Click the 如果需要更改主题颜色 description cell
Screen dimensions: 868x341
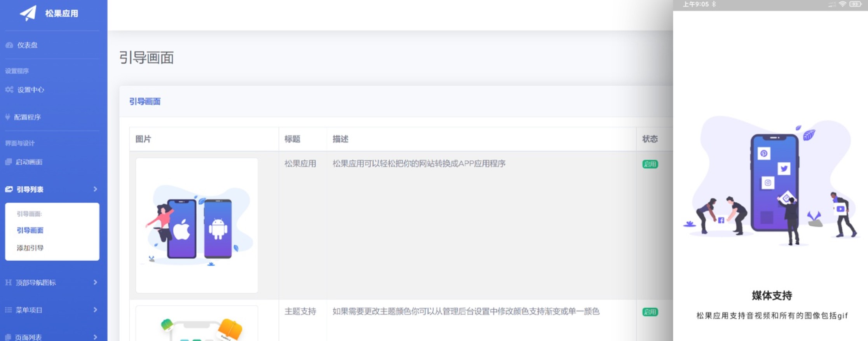(x=466, y=311)
